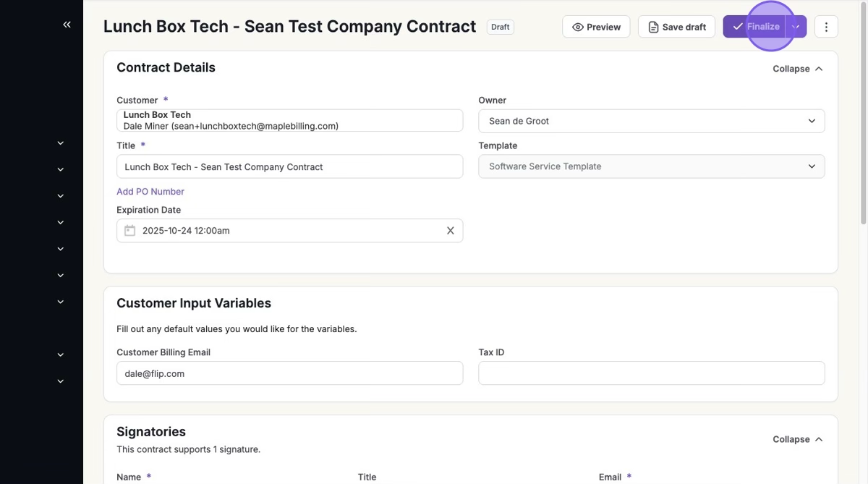This screenshot has width=868, height=484.
Task: Click the Finalize checkmark button
Action: pyautogui.click(x=754, y=27)
